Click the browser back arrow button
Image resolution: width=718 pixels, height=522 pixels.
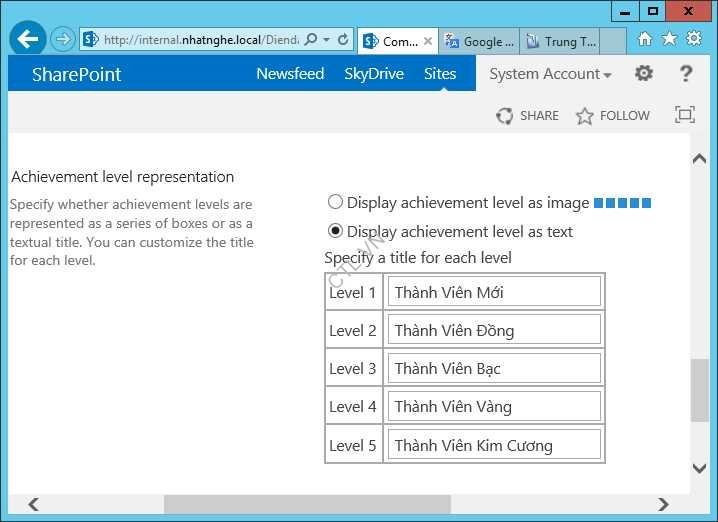(27, 40)
